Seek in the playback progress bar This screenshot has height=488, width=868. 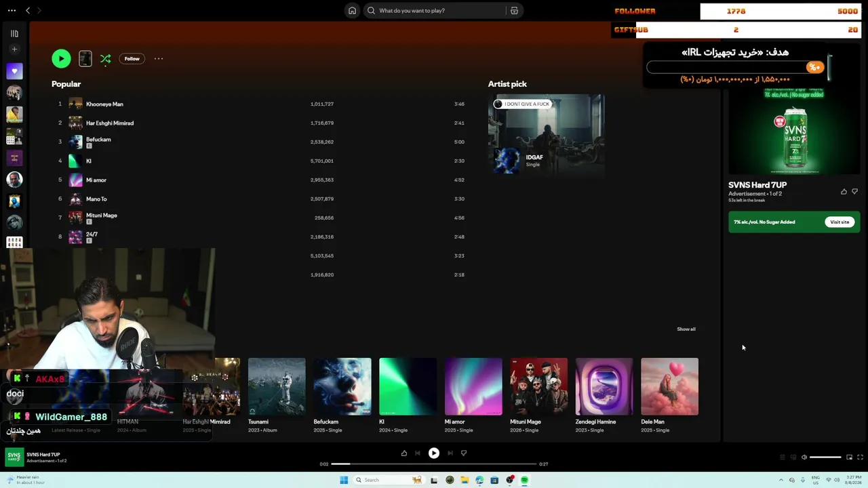click(x=434, y=464)
